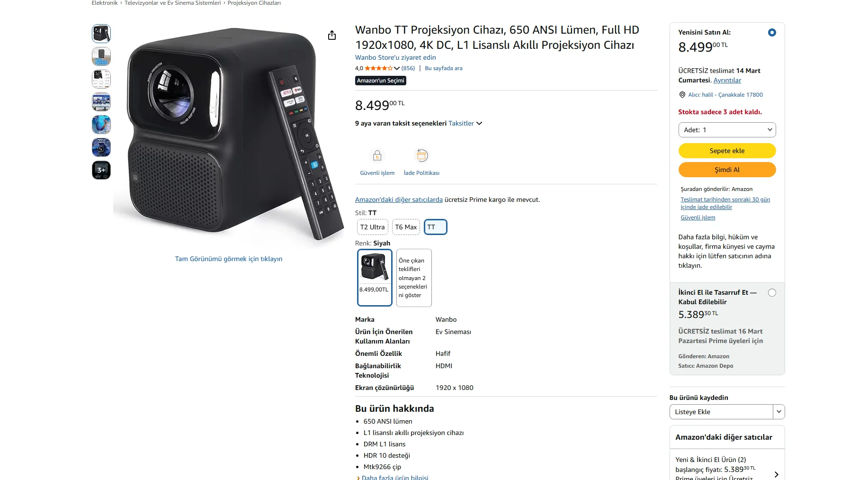Go to Projeksiyon Cihazları breadcrumb
The height and width of the screenshot is (480, 868).
[254, 3]
